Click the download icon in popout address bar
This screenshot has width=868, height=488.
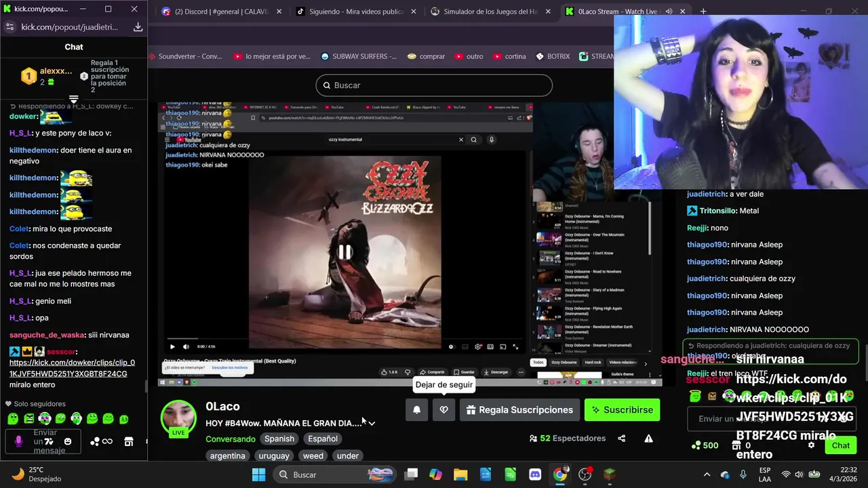(x=138, y=27)
